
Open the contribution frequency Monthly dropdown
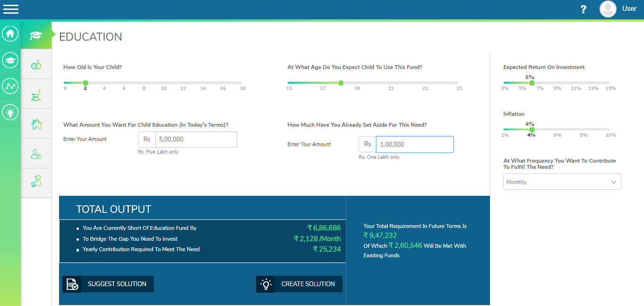pyautogui.click(x=562, y=182)
